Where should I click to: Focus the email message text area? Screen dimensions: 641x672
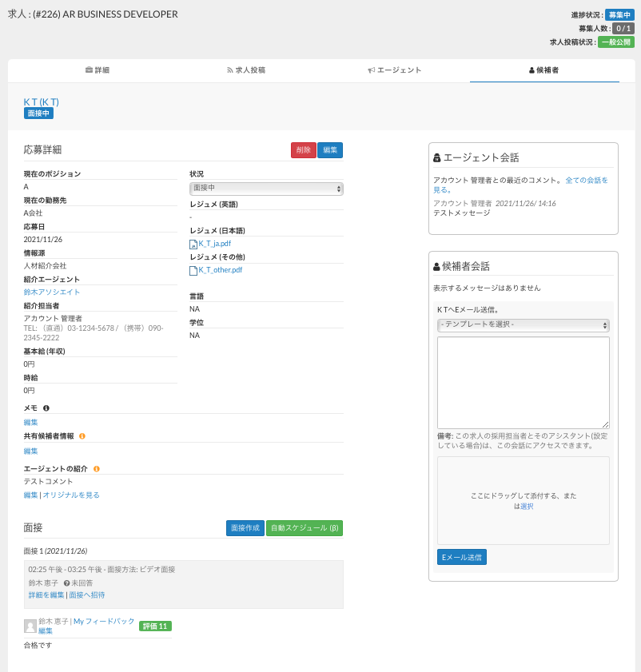(x=523, y=382)
